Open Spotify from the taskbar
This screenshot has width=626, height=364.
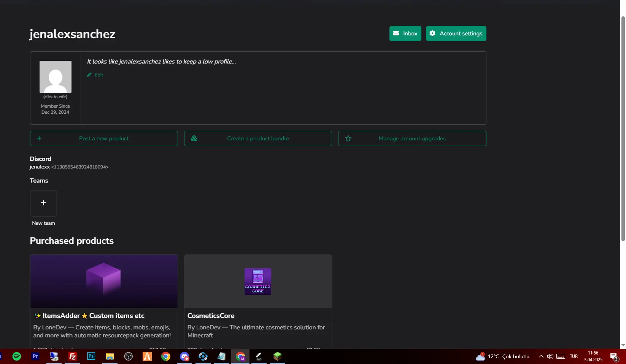point(17,356)
